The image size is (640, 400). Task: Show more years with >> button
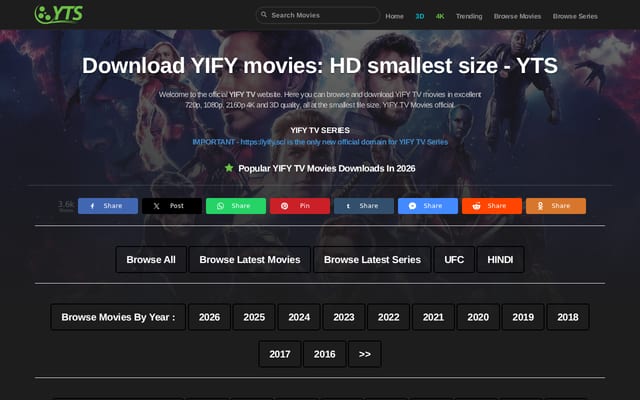click(x=364, y=354)
